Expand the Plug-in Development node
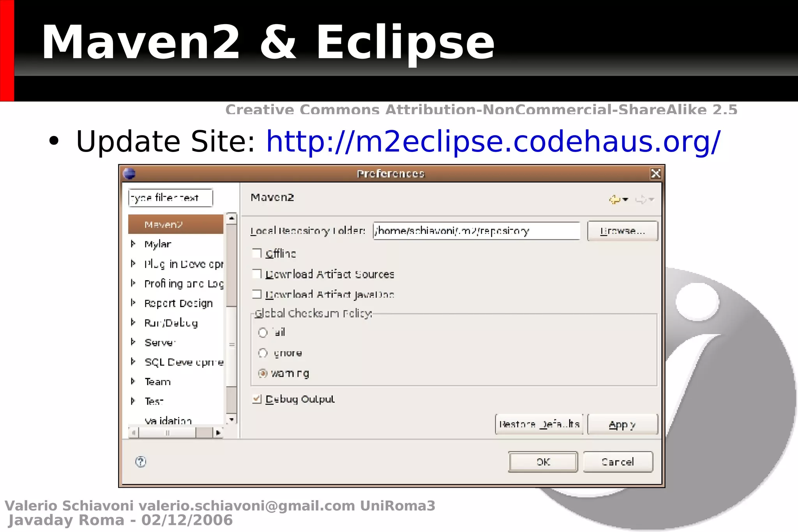 133,264
